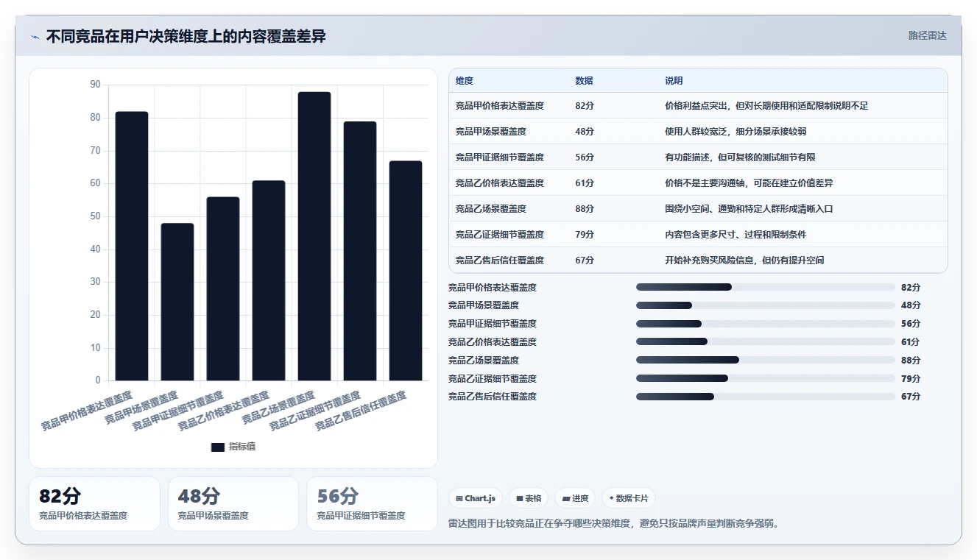
Task: Click the 维度 table column header
Action: pos(465,81)
